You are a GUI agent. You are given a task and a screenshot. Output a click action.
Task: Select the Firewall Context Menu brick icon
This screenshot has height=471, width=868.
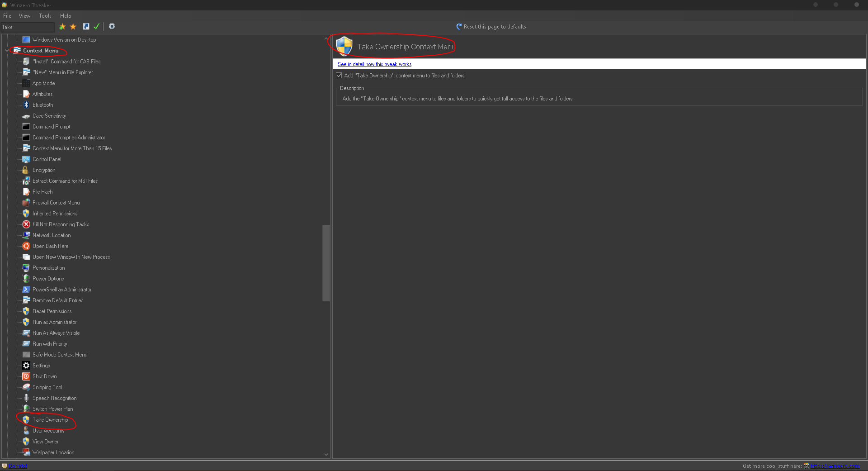point(26,202)
